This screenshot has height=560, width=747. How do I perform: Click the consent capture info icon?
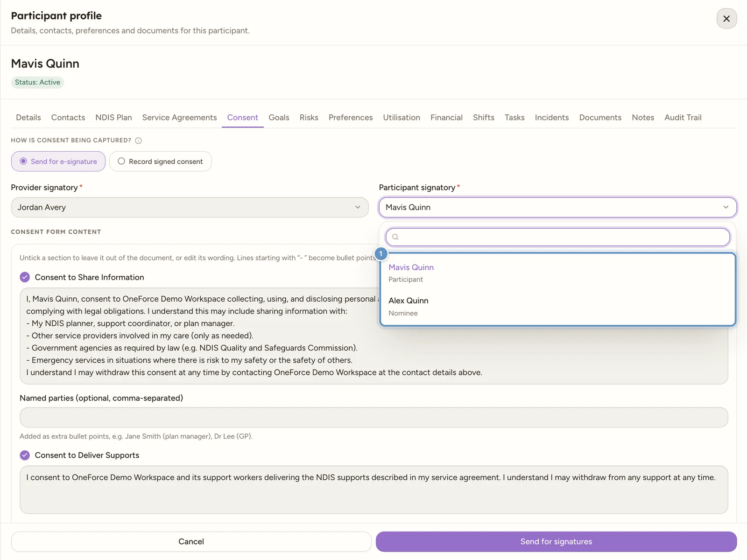[x=138, y=140]
